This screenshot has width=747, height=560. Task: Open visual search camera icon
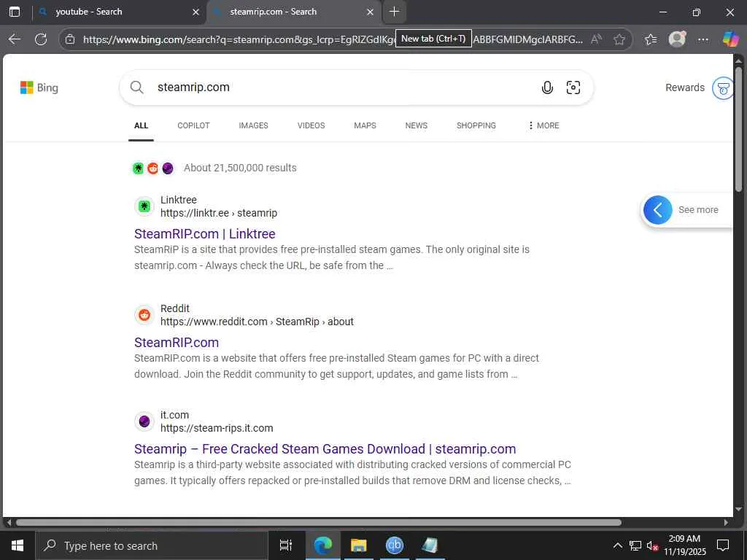click(573, 87)
